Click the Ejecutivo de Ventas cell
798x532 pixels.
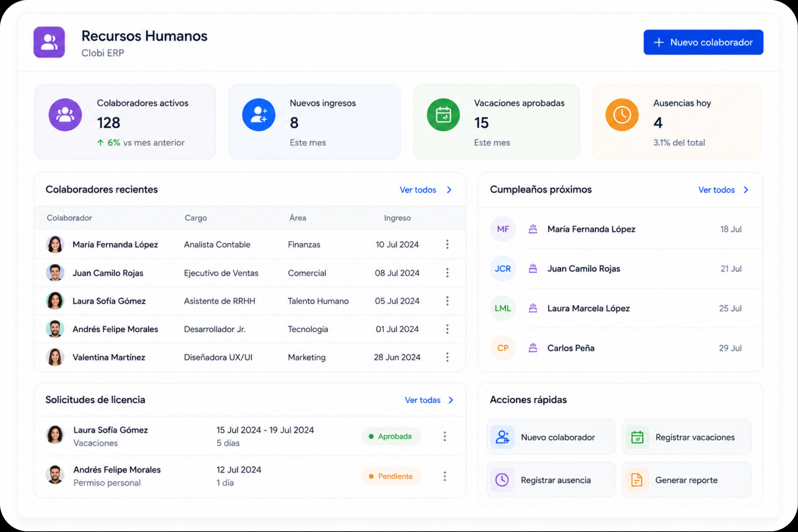[x=221, y=273]
